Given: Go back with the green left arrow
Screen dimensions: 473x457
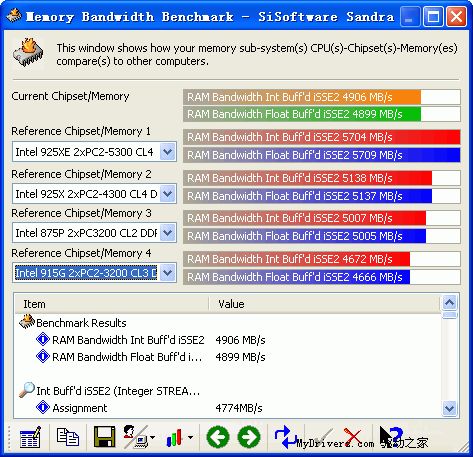Looking at the screenshot, I should (218, 437).
